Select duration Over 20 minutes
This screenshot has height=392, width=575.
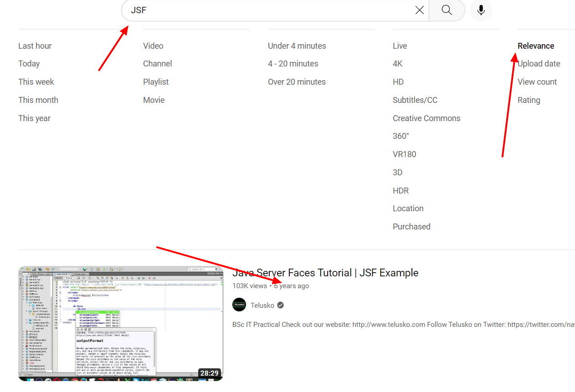point(297,82)
